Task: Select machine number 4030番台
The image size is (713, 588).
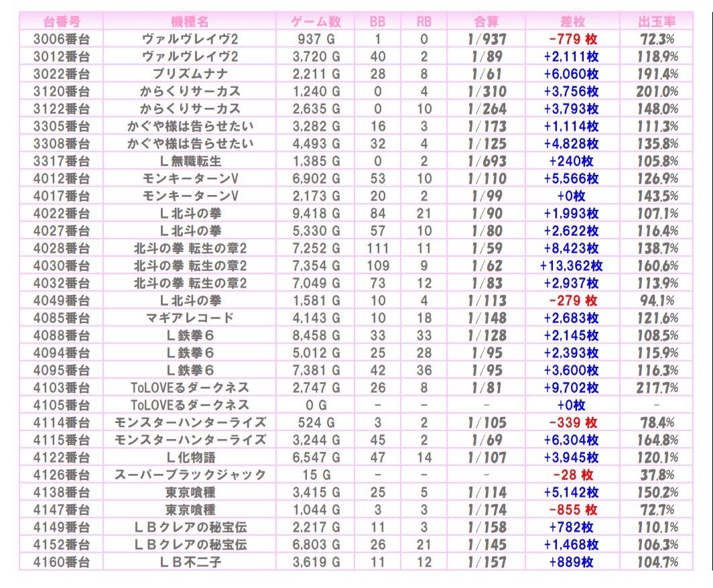Action: click(60, 266)
